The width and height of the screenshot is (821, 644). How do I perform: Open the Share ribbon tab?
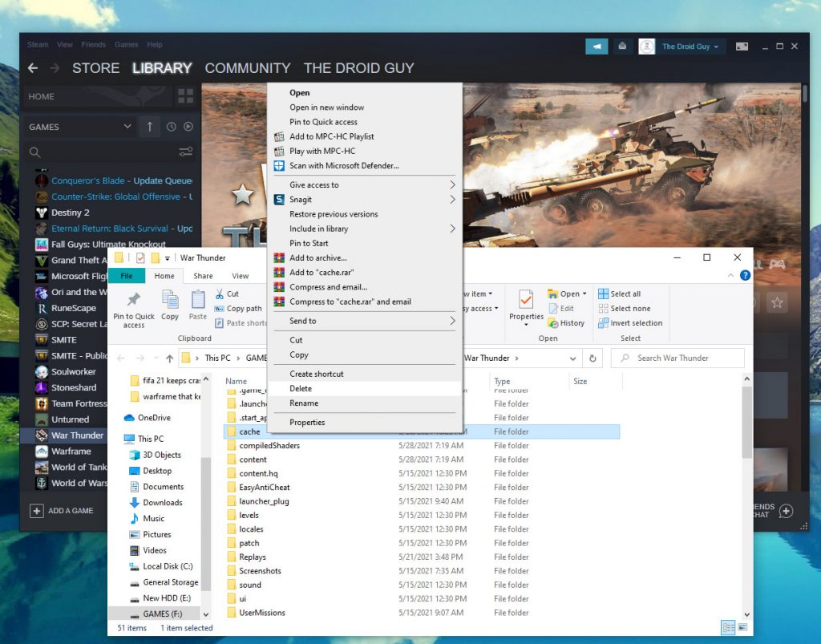coord(203,276)
